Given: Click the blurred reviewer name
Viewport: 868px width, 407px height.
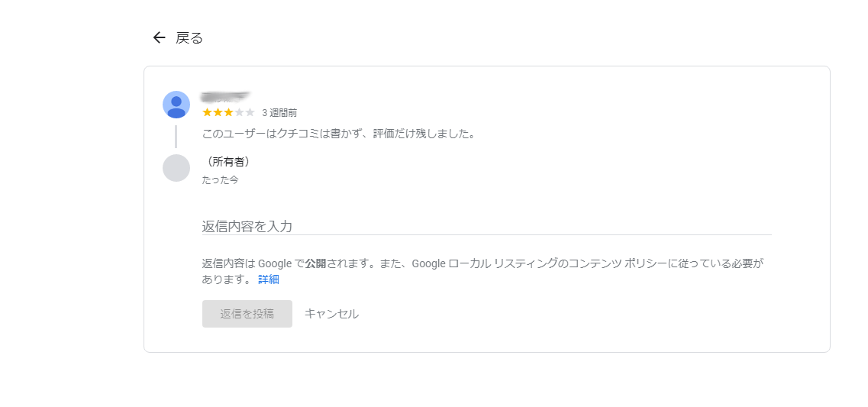Looking at the screenshot, I should tap(226, 98).
